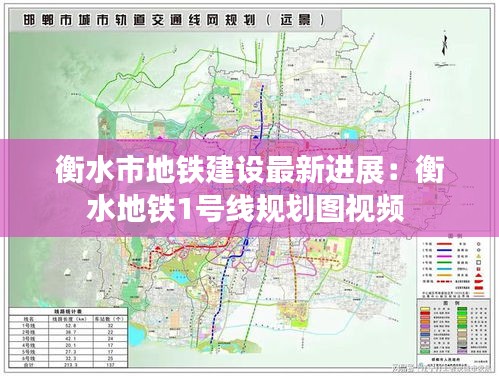Click the 线路统计表 table heading
The width and height of the screenshot is (499, 376).
coord(68,311)
